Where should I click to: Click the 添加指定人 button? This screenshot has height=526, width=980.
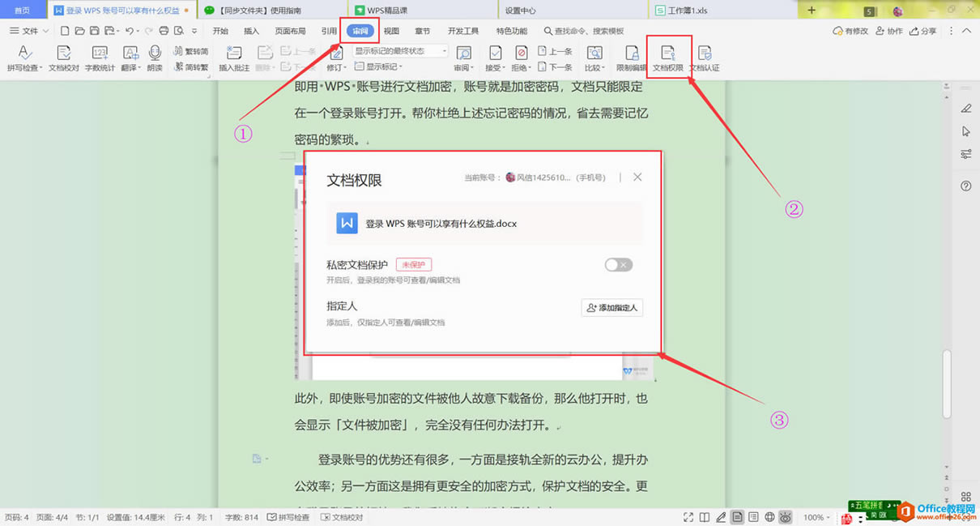(612, 308)
